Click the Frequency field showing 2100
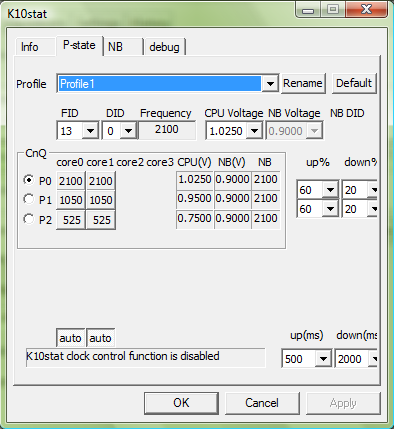This screenshot has height=429, width=394. (167, 130)
